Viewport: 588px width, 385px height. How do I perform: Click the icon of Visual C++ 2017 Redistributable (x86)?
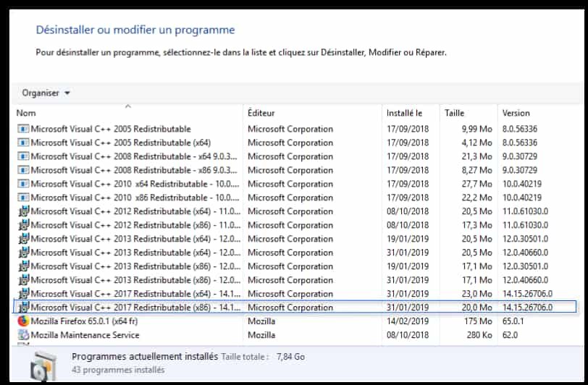[x=24, y=308]
